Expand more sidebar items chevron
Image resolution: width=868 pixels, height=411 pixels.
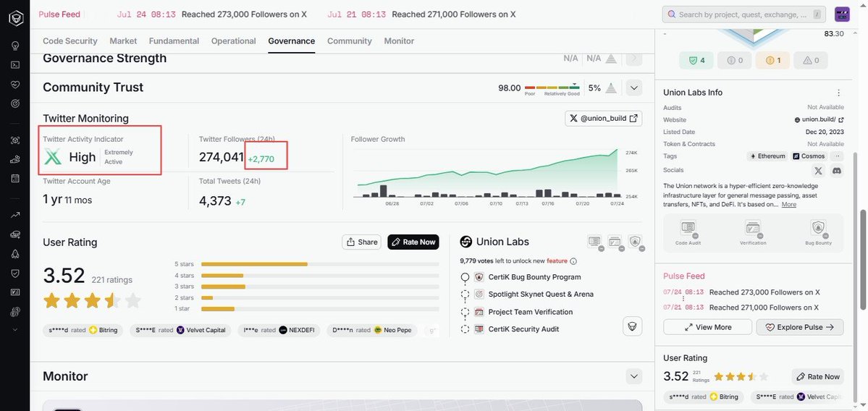pyautogui.click(x=15, y=329)
